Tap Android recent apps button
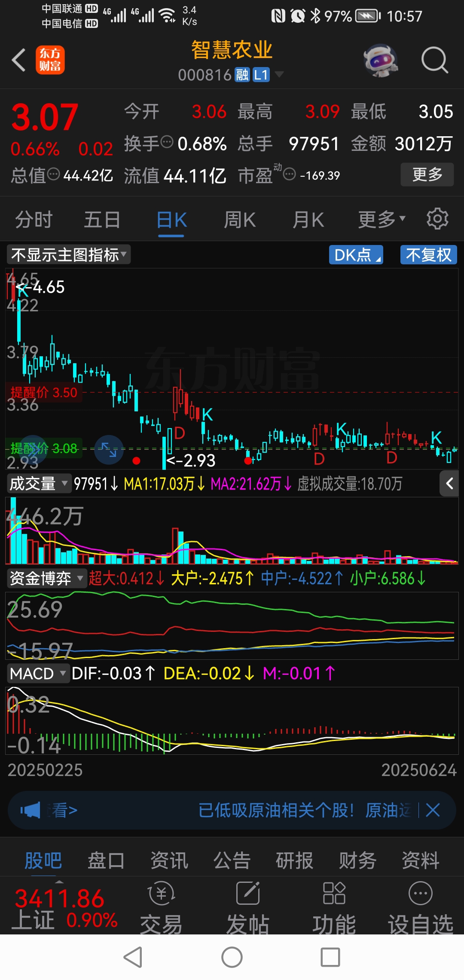The image size is (464, 980). (x=330, y=957)
